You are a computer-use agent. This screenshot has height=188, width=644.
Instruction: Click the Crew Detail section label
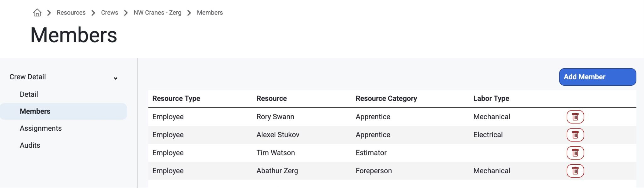click(28, 77)
